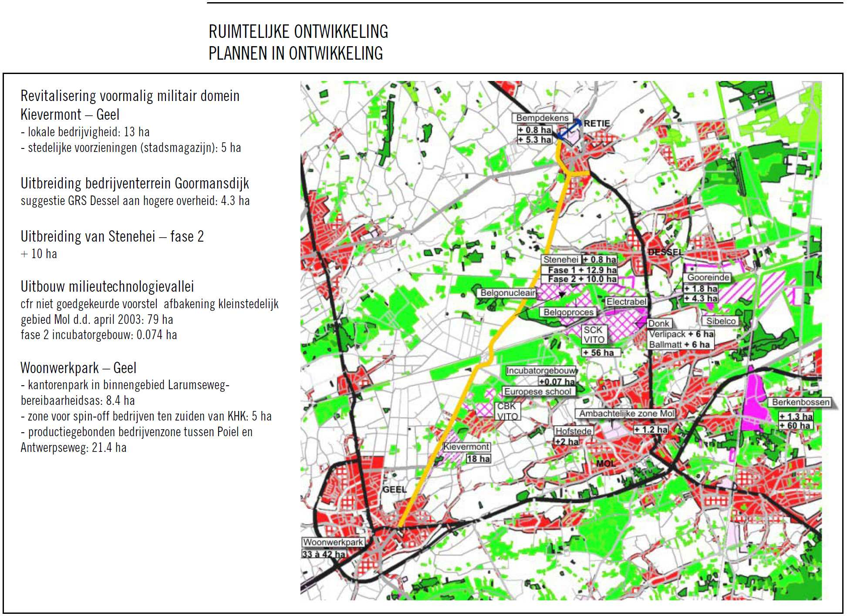Click the 'Incubatorgebouw' map label
The height and width of the screenshot is (616, 847).
pos(540,371)
